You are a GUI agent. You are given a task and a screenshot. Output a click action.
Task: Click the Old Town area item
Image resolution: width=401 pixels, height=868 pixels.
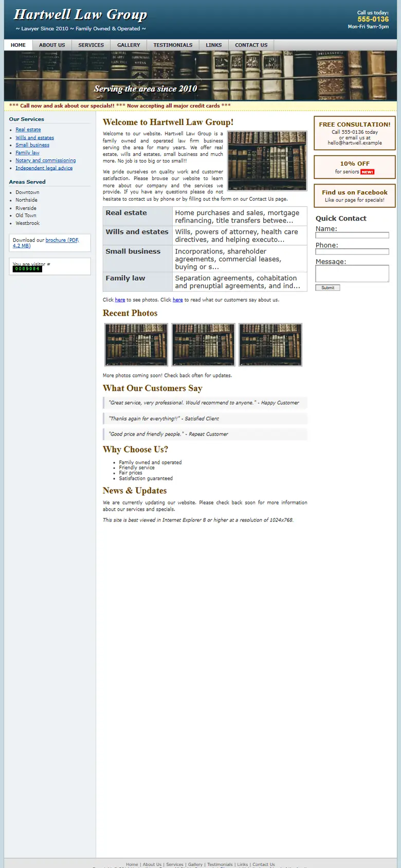(26, 215)
